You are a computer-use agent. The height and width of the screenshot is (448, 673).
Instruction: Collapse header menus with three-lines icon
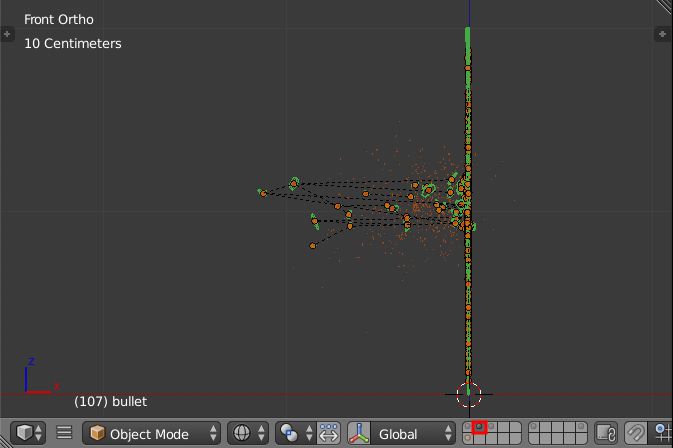pos(64,433)
